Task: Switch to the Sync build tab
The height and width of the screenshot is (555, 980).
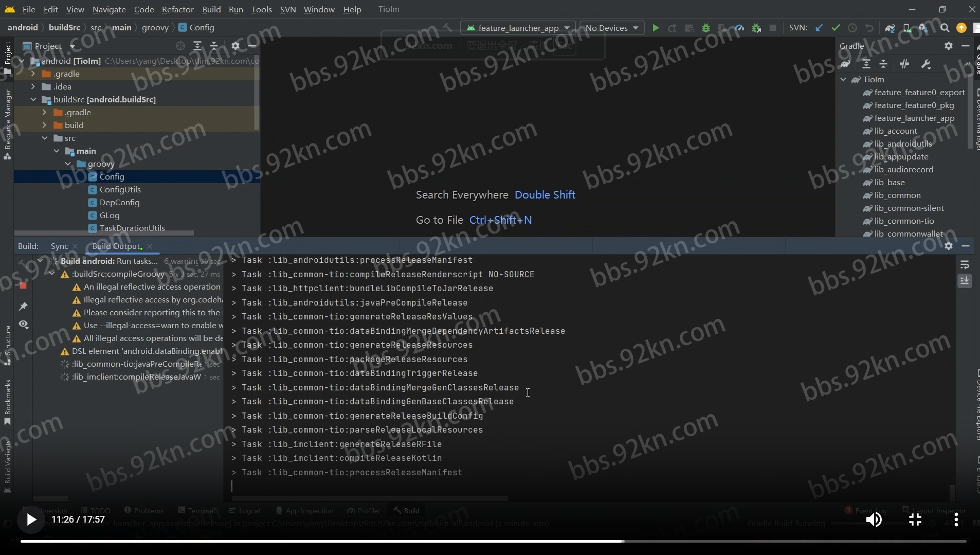Action: pyautogui.click(x=59, y=246)
